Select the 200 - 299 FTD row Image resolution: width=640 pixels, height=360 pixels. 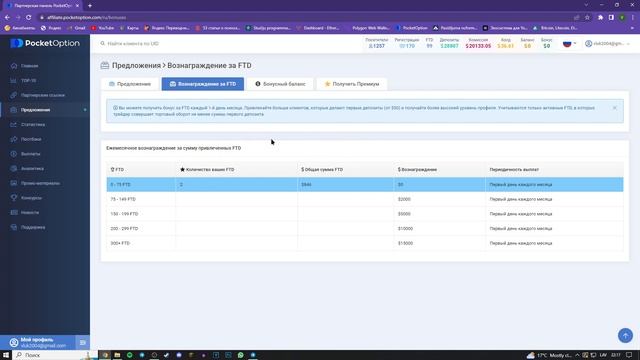[x=365, y=229]
